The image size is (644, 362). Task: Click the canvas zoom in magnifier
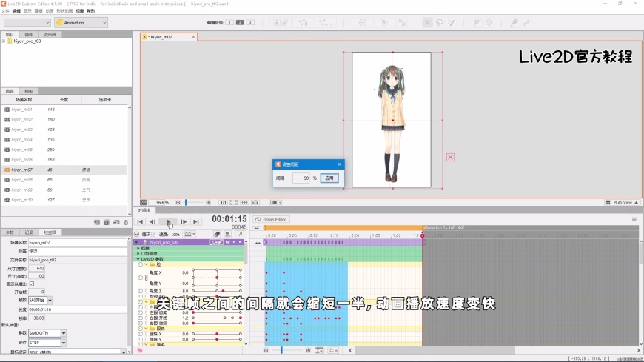click(208, 203)
